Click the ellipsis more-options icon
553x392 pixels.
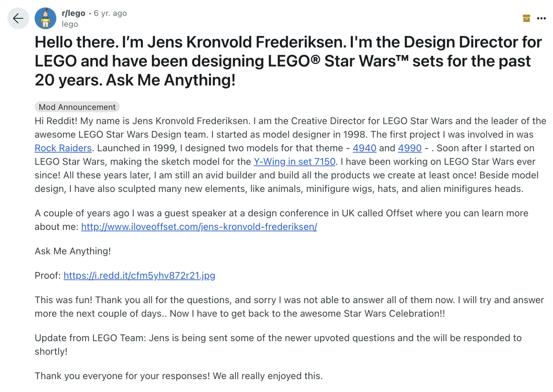click(x=542, y=18)
